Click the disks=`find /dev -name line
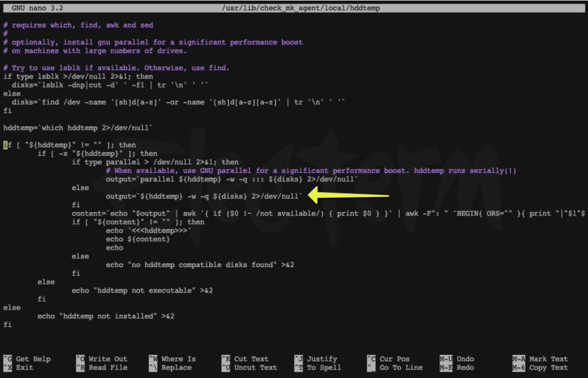Image resolution: width=588 pixels, height=378 pixels. click(x=178, y=102)
